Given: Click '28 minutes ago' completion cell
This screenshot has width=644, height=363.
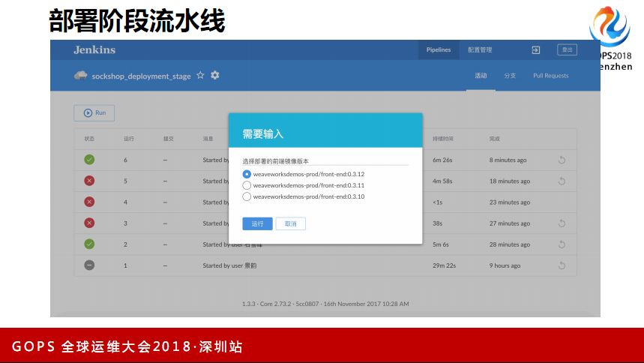Looking at the screenshot, I should click(510, 244).
